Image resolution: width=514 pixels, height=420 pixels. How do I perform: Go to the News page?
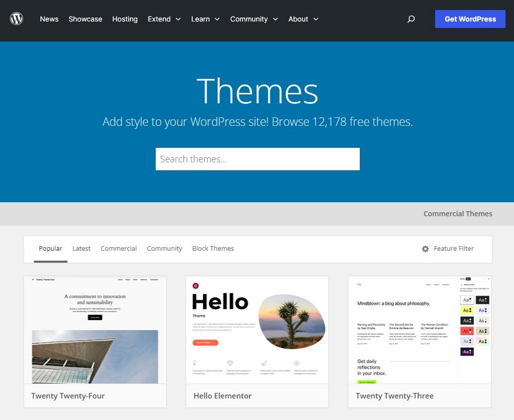[49, 19]
